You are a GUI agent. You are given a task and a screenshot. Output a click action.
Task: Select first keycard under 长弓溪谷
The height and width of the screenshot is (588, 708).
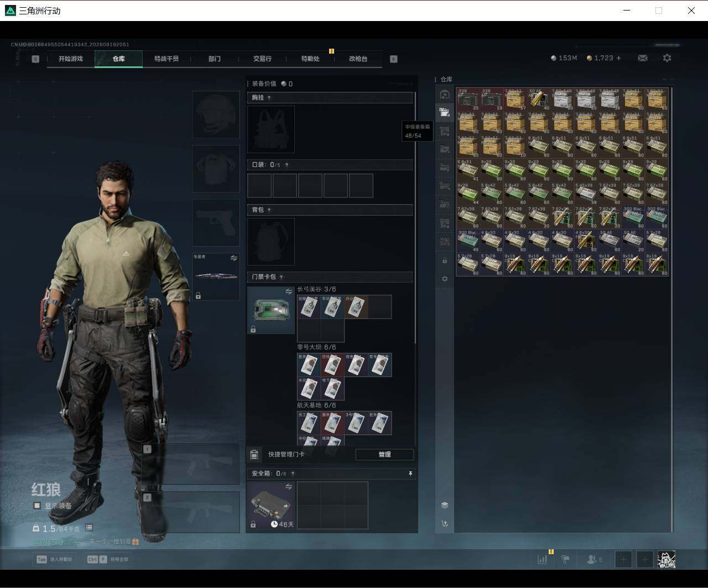tap(309, 307)
